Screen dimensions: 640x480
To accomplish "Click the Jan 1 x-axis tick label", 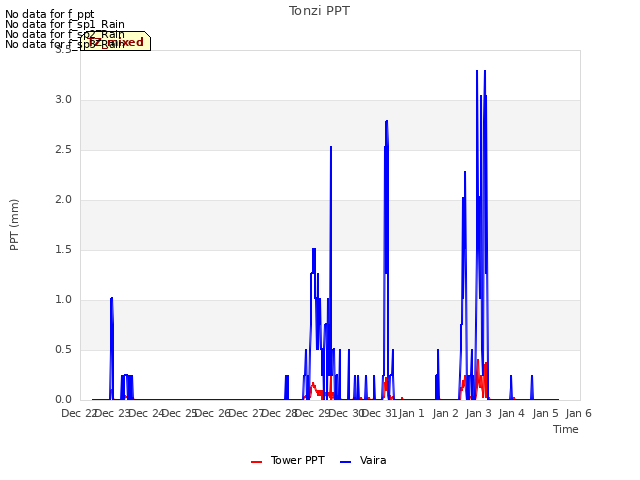I will click(x=411, y=413).
